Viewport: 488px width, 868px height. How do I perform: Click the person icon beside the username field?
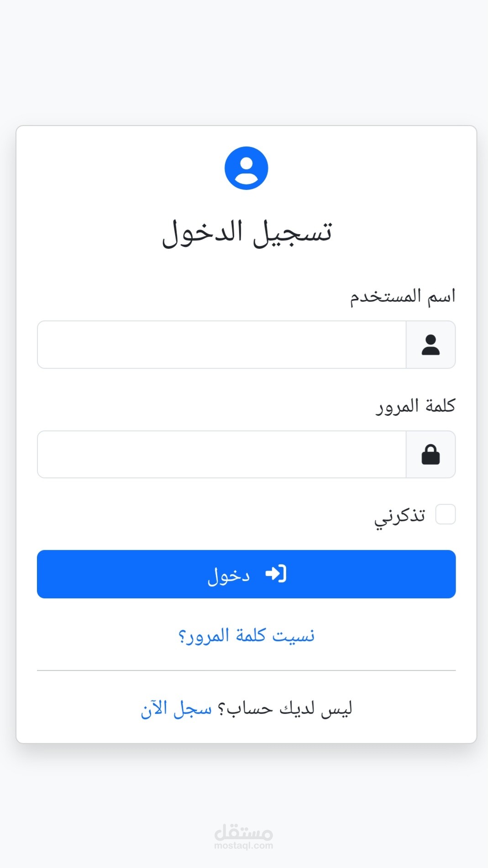[430, 345]
